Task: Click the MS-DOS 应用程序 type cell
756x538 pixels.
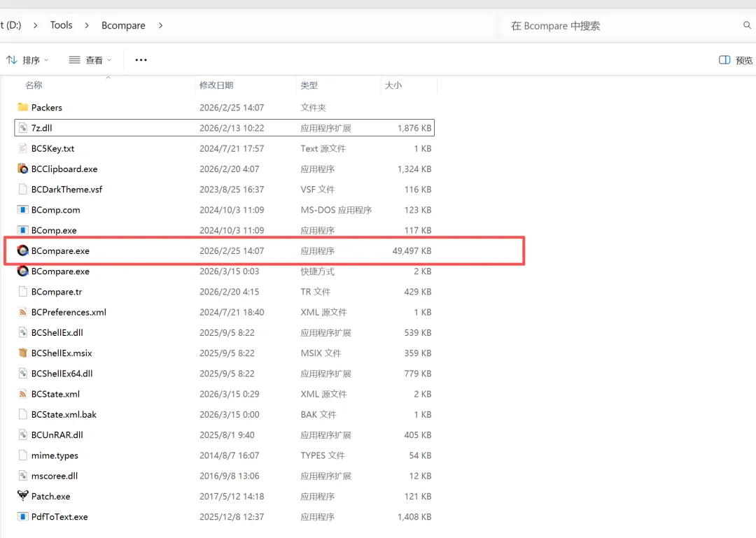Action: point(336,210)
